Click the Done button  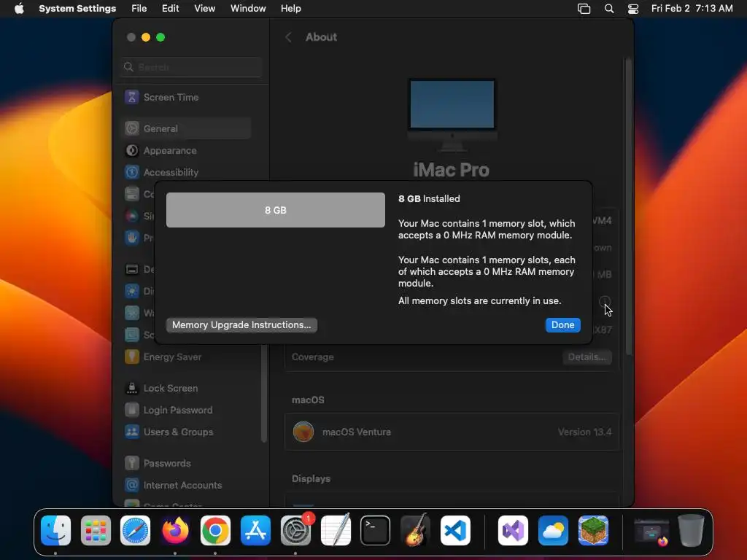tap(562, 324)
